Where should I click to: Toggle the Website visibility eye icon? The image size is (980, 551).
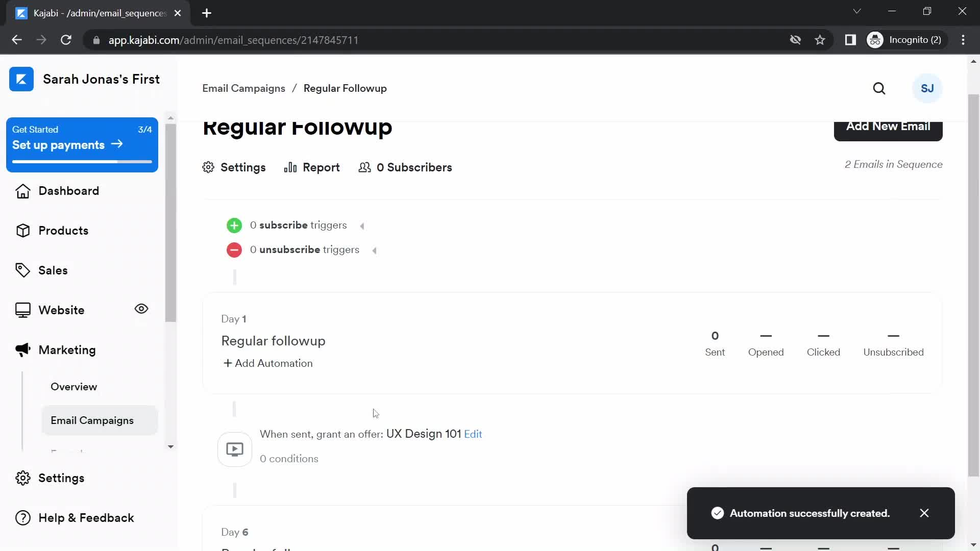click(141, 309)
